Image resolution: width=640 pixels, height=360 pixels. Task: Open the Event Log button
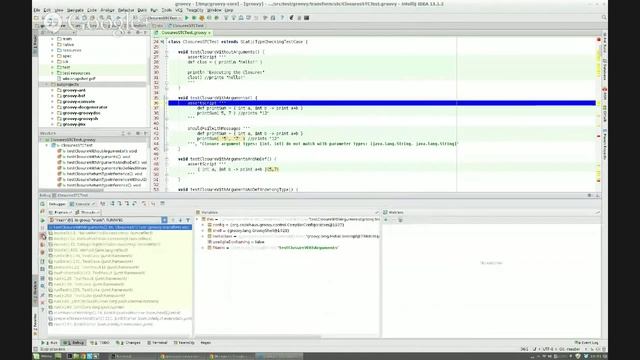click(587, 343)
